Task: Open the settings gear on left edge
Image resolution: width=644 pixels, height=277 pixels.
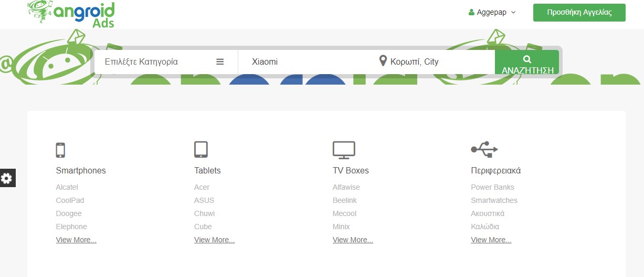Action: click(7, 178)
